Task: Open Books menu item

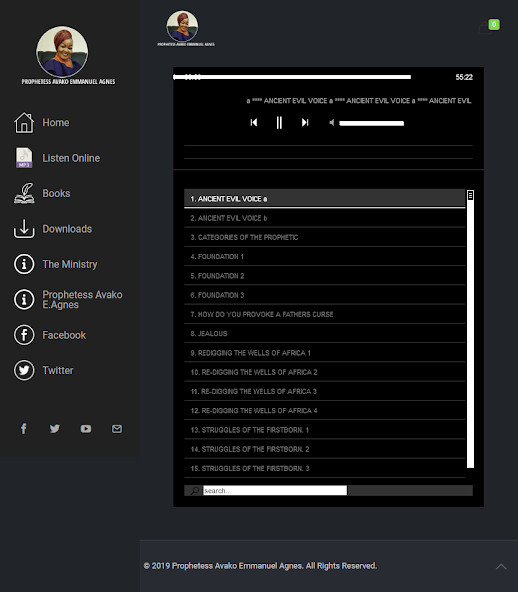Action: 56,193
